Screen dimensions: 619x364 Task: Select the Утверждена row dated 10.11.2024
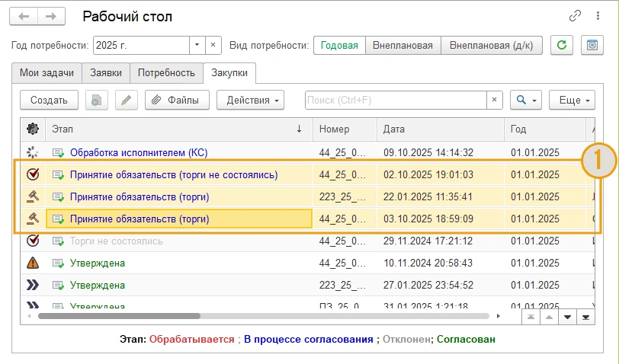[307, 263]
